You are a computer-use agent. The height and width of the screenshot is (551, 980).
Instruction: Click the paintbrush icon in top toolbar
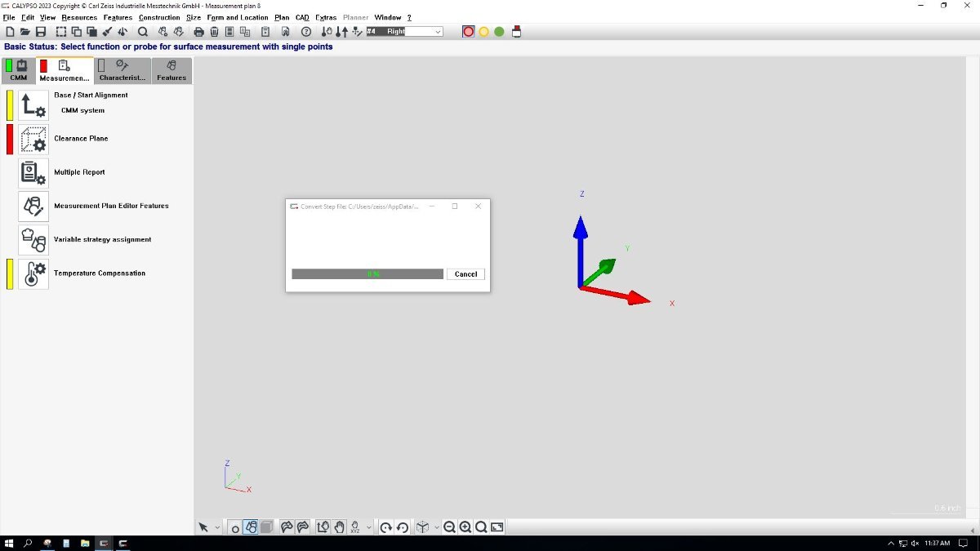[107, 32]
